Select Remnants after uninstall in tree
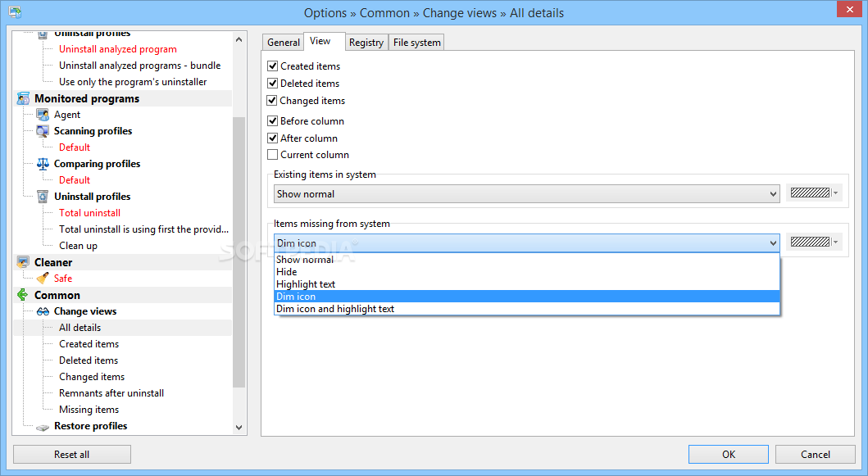868x476 pixels. pos(111,393)
